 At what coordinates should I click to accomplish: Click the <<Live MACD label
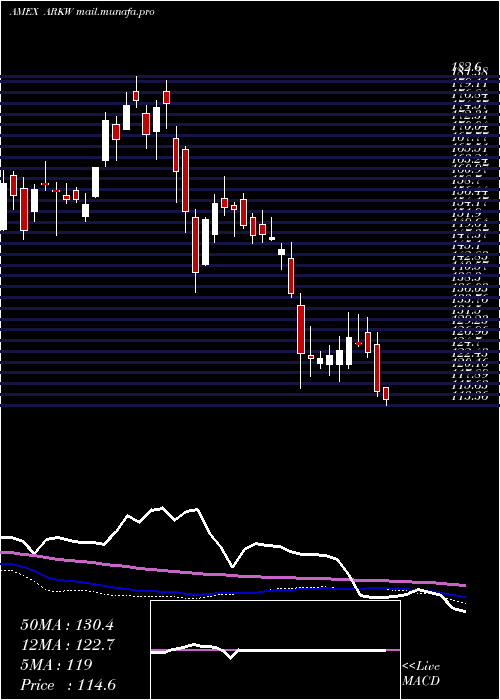point(421,674)
